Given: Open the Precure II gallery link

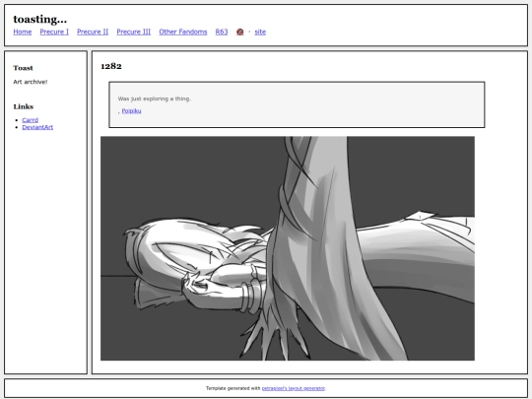Looking at the screenshot, I should point(93,32).
